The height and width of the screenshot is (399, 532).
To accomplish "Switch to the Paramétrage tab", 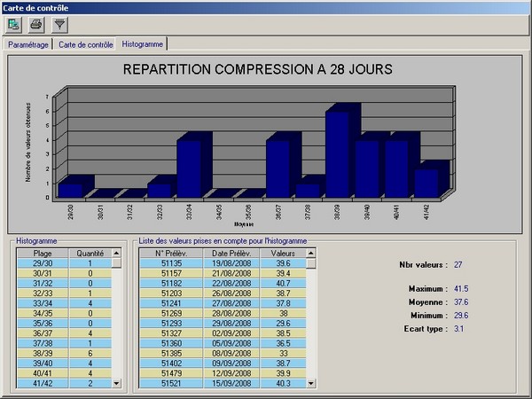I will [27, 43].
